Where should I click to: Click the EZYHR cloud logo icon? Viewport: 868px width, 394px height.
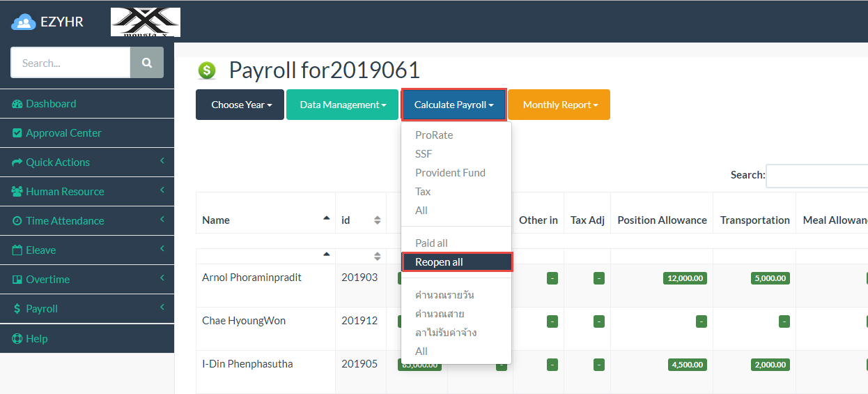[x=24, y=22]
